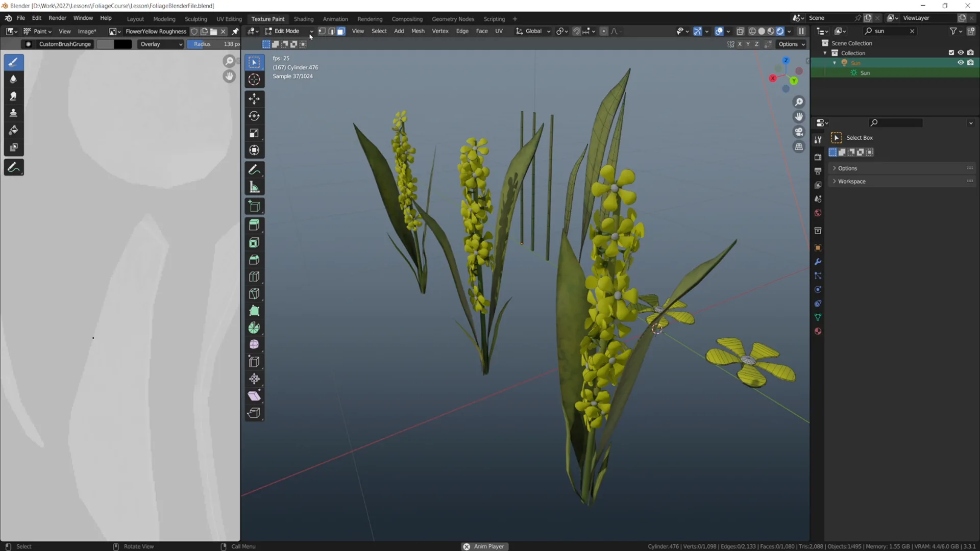Select the Annotate tool in image editor
The height and width of the screenshot is (551, 980).
point(13,167)
